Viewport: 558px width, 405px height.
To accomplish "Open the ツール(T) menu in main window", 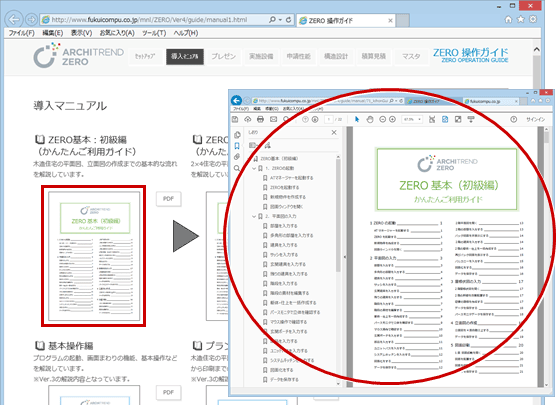I will click(154, 33).
